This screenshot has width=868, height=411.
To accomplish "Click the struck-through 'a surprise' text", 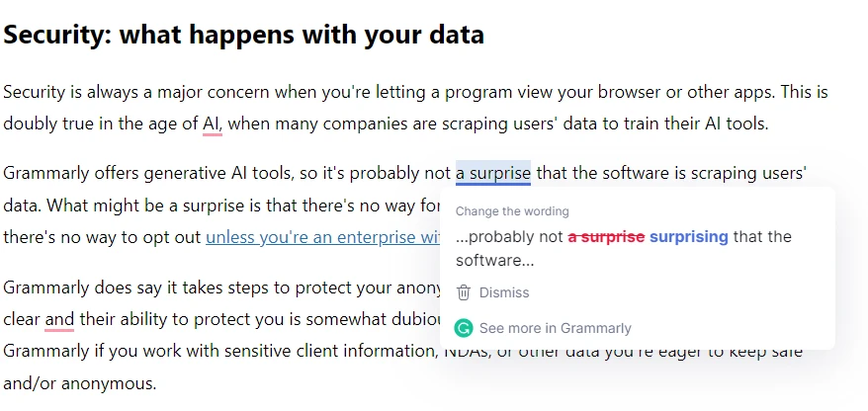I will click(607, 237).
